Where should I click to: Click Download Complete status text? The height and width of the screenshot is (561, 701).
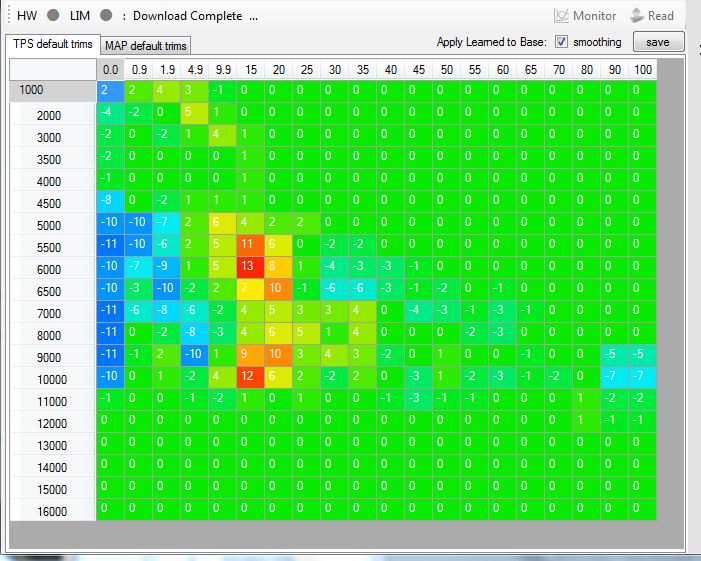coord(187,16)
